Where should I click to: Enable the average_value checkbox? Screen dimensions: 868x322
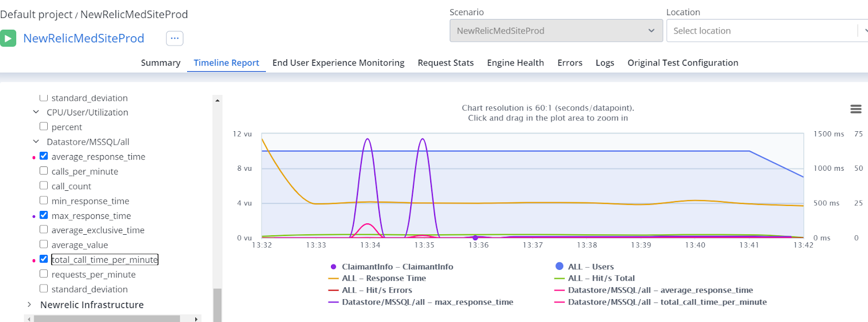point(43,244)
